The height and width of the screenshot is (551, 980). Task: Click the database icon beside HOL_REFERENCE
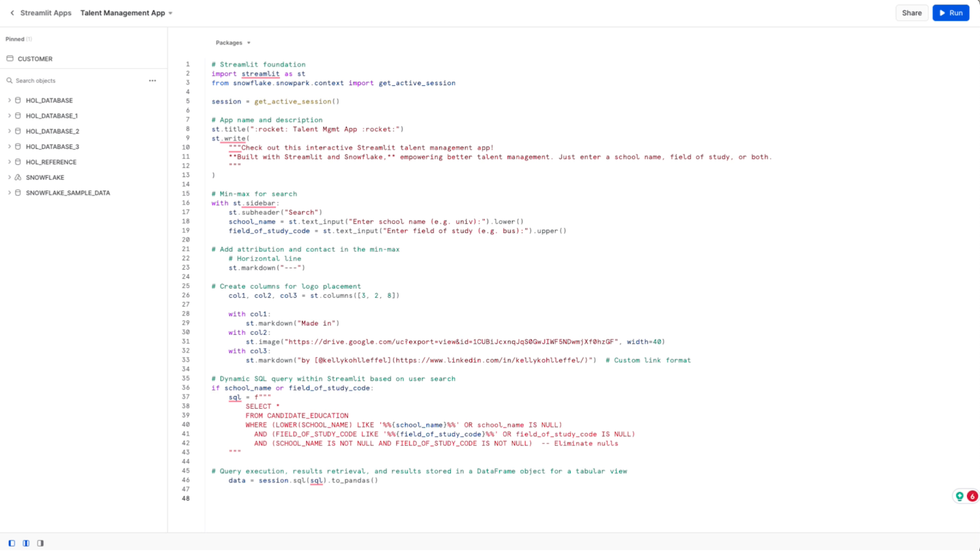[18, 162]
